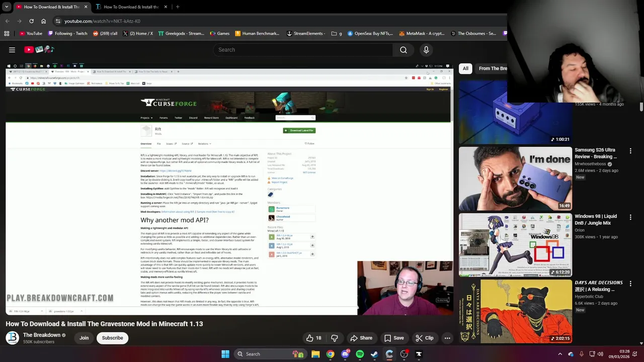
Task: Open the StreamElements bookmark
Action: 306,34
